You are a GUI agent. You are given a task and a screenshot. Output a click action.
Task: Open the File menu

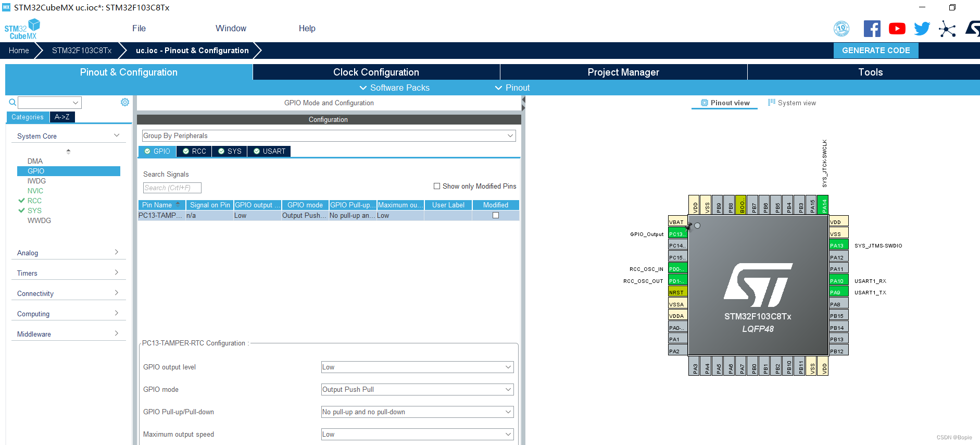point(139,28)
